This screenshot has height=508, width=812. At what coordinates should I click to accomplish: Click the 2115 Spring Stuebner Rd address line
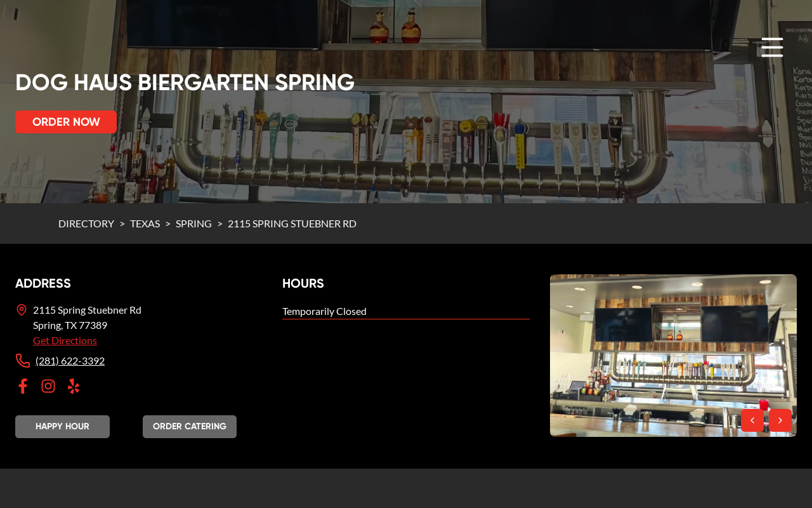(87, 310)
